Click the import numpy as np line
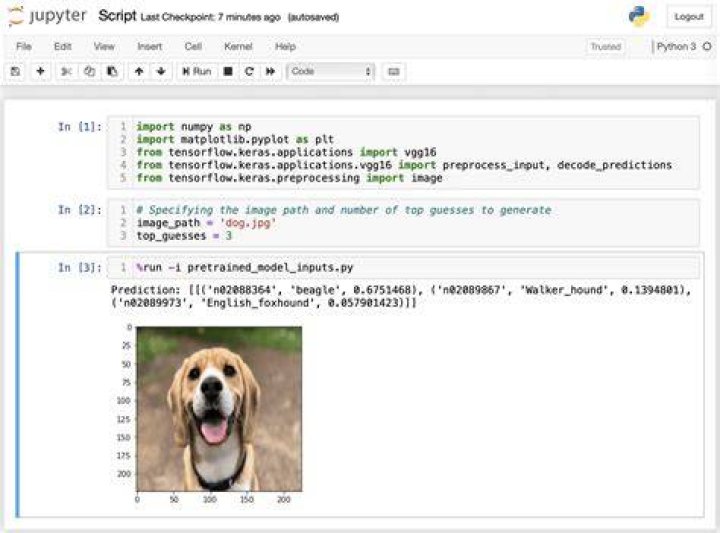 point(193,127)
